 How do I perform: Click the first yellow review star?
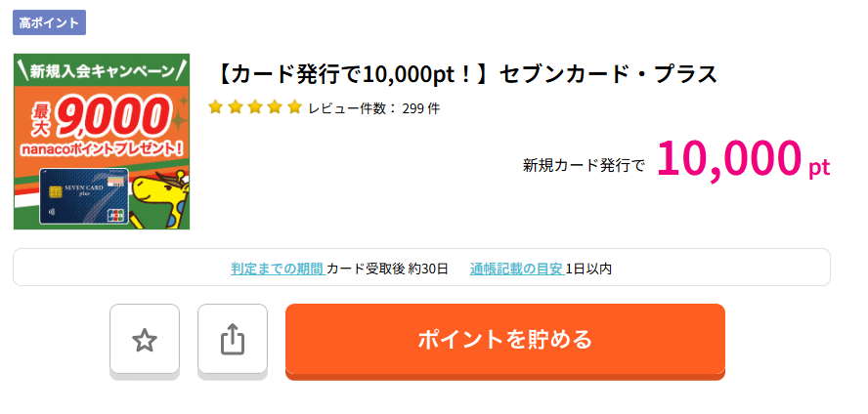(x=216, y=107)
